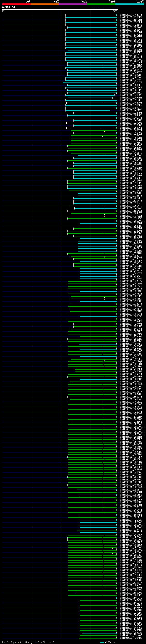Select hit label UniRef100_A9PC56

pyautogui.click(x=131, y=67)
